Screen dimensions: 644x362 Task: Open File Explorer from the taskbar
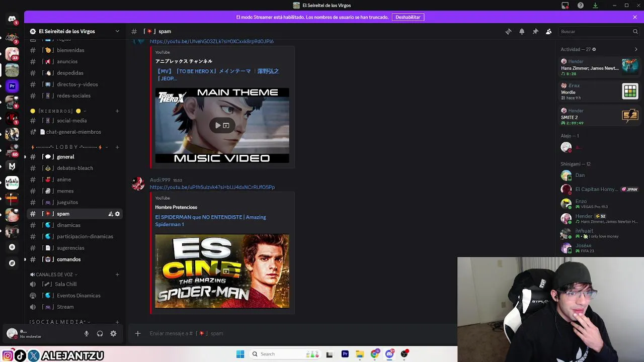(360, 354)
